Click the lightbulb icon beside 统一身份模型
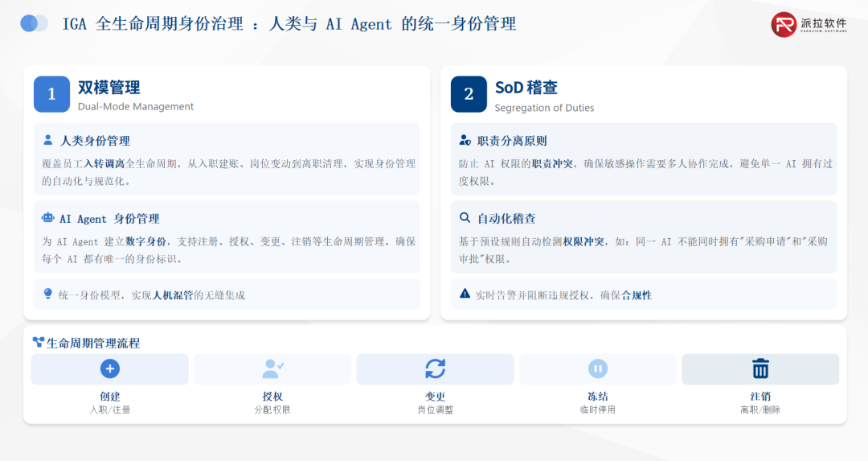The height and width of the screenshot is (461, 868). [47, 294]
